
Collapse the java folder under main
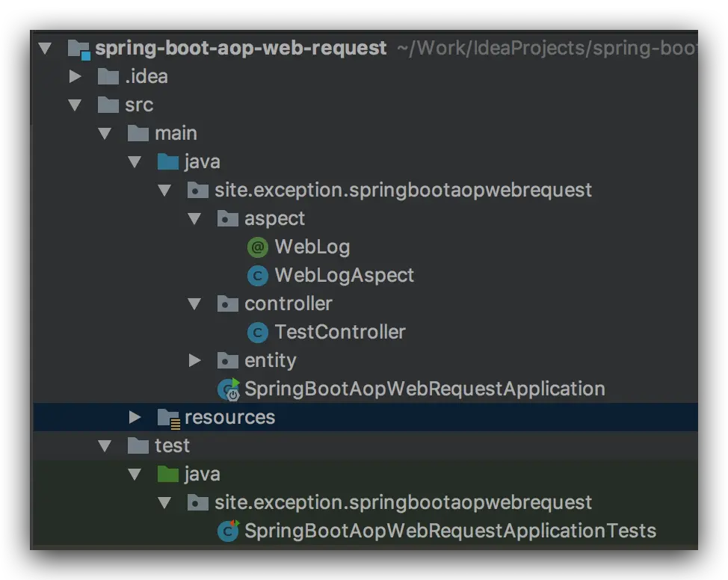(135, 162)
